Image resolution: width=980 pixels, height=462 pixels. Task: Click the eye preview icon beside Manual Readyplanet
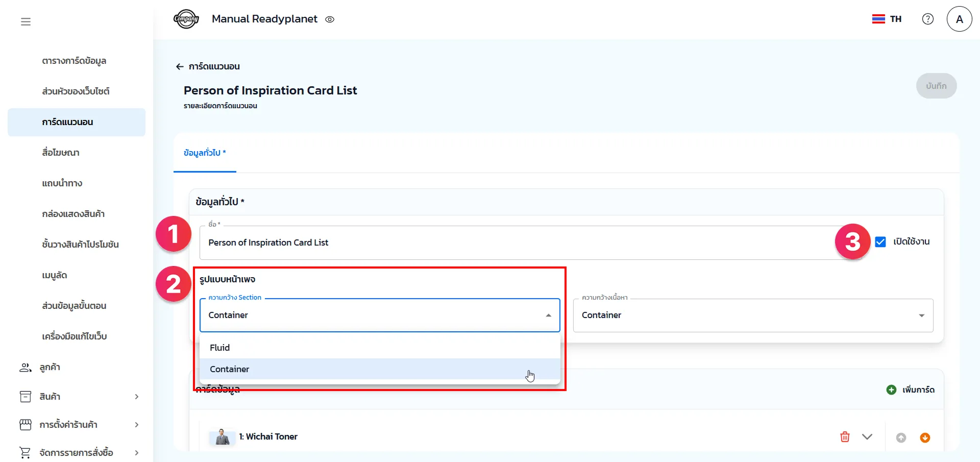point(330,19)
